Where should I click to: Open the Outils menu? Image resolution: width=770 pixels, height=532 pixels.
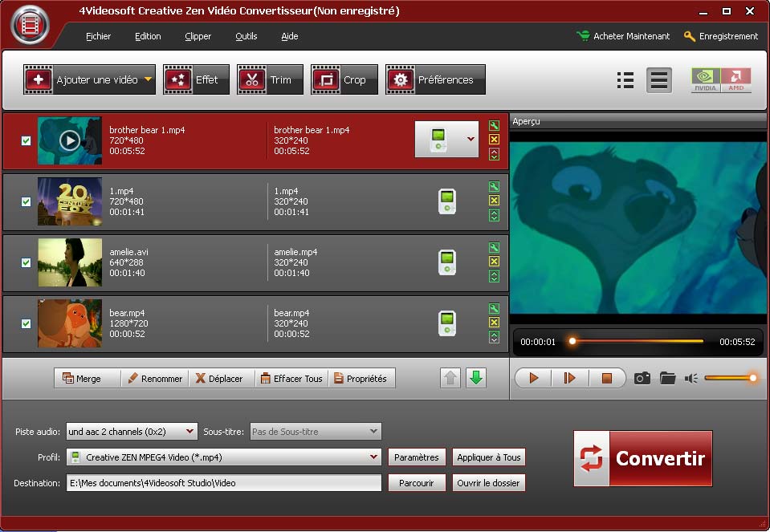[x=246, y=36]
